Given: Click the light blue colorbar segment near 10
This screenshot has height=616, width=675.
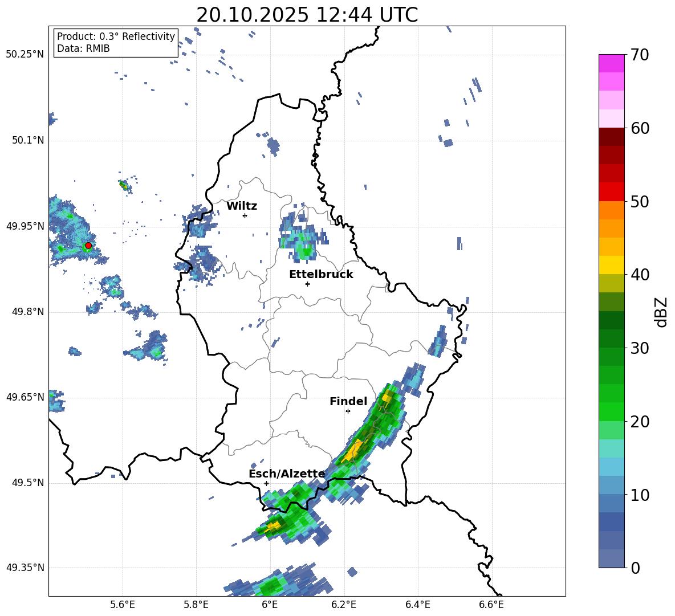Looking at the screenshot, I should click(611, 486).
